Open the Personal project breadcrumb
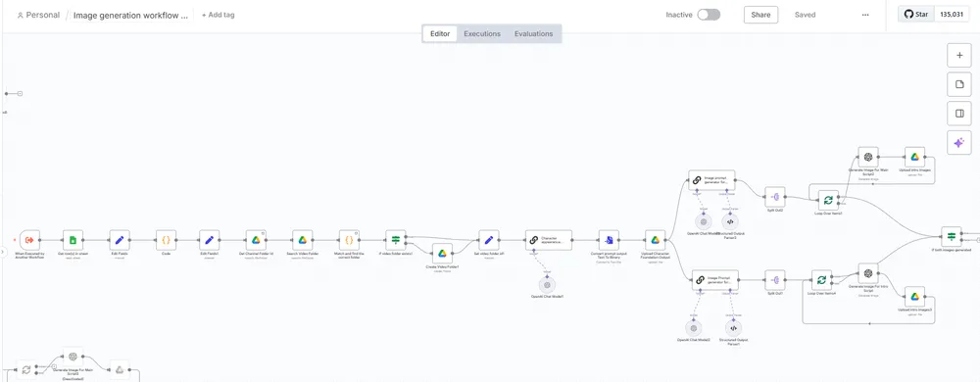This screenshot has width=980, height=382. click(x=38, y=15)
